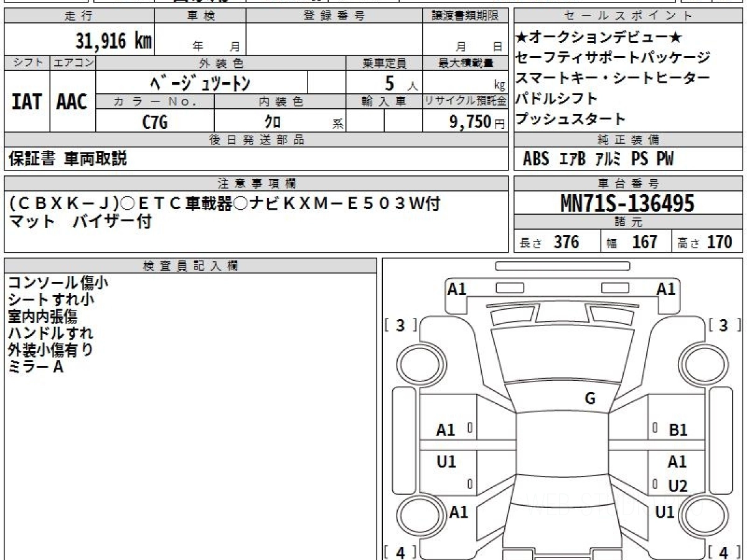Click the 輸入車 label
The image size is (747, 560).
[x=384, y=101]
